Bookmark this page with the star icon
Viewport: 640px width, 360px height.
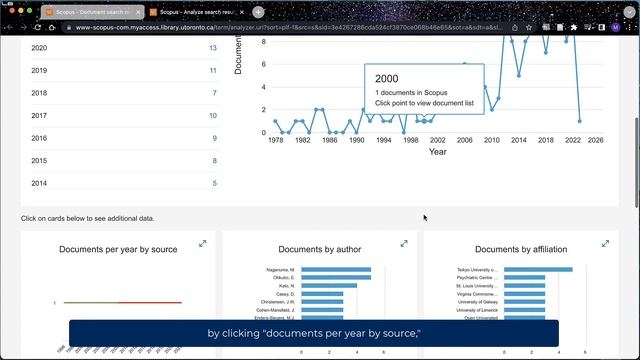(529, 27)
